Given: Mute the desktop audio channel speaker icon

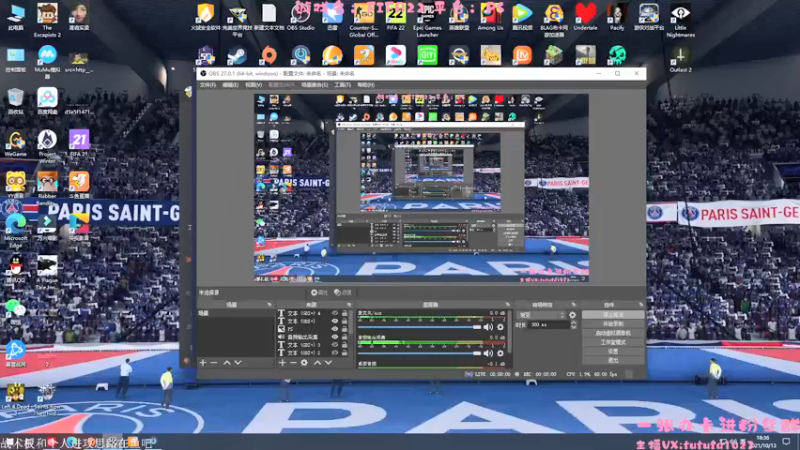Looking at the screenshot, I should pyautogui.click(x=488, y=353).
